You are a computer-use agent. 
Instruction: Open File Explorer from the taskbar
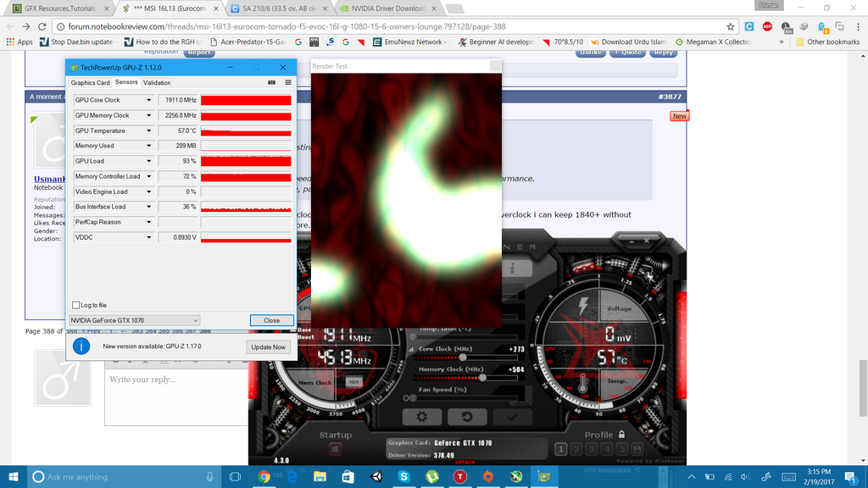tap(320, 477)
